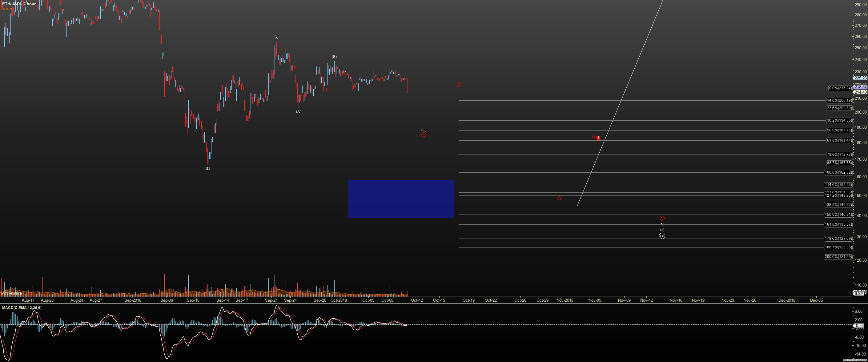
Task: Select the red circled wave 3 label
Action: tap(559, 198)
